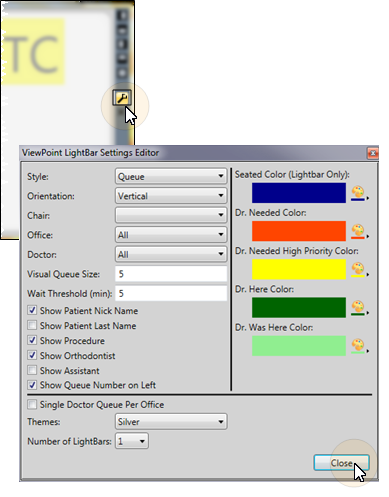Click the yellow High Priority Color swatch
The width and height of the screenshot is (389, 497).
[299, 269]
